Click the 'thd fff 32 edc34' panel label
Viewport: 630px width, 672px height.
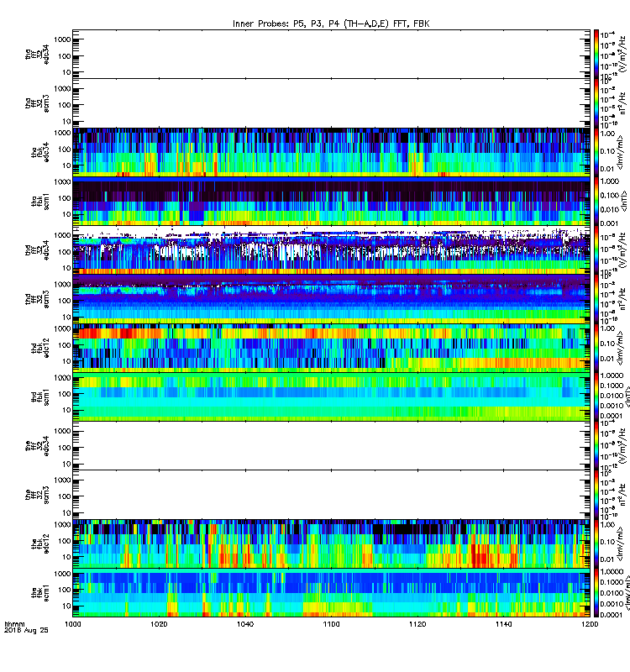point(37,249)
